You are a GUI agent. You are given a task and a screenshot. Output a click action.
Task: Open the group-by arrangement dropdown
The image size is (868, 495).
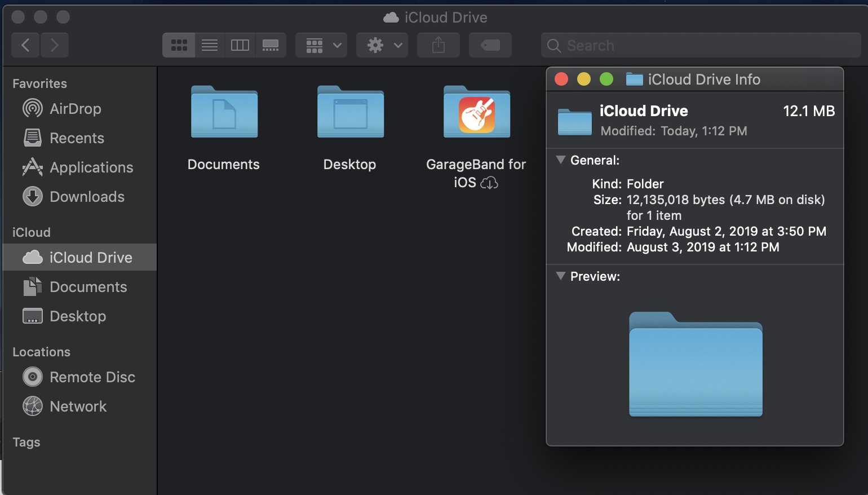[x=321, y=45]
